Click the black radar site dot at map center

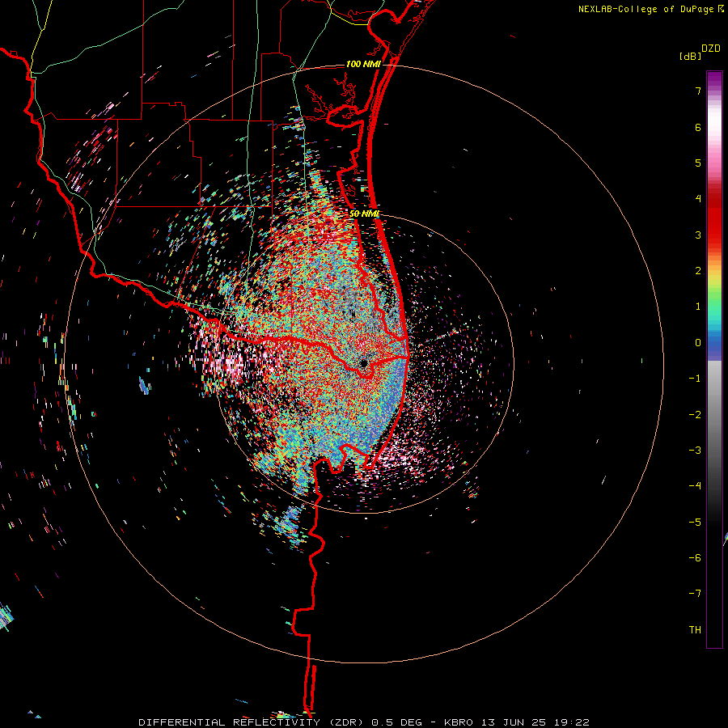point(363,362)
